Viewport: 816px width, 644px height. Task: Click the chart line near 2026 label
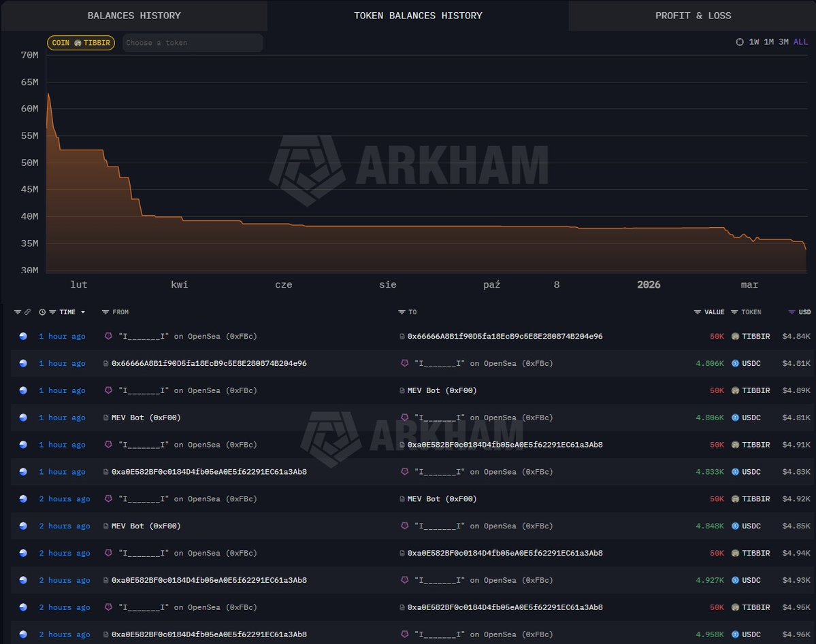point(649,228)
